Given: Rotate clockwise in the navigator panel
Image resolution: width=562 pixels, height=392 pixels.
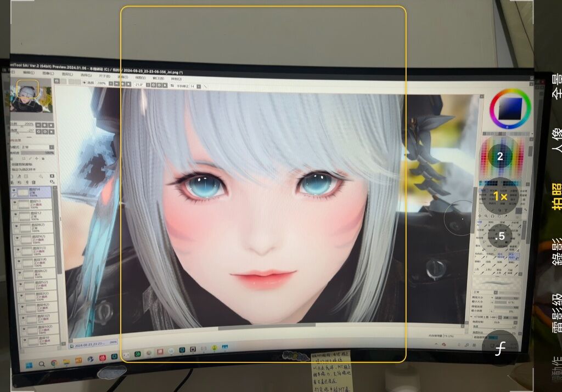Looking at the screenshot, I should point(45,132).
